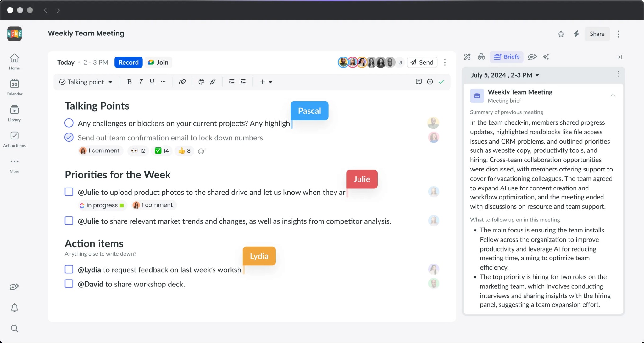Open the color palette icon
This screenshot has height=343, width=644.
pos(201,82)
